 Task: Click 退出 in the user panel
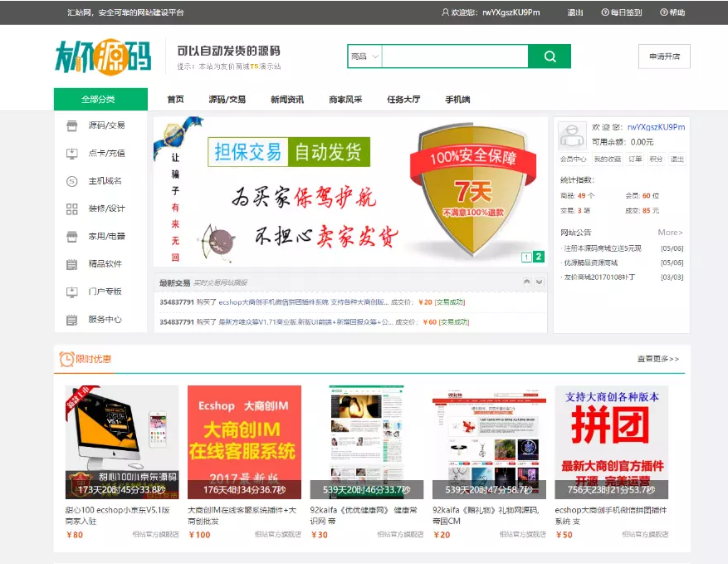click(x=677, y=159)
